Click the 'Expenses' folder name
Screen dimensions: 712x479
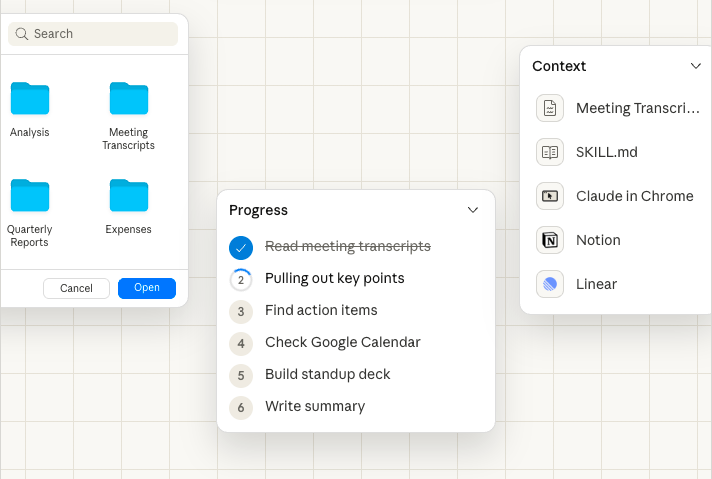[x=129, y=229]
